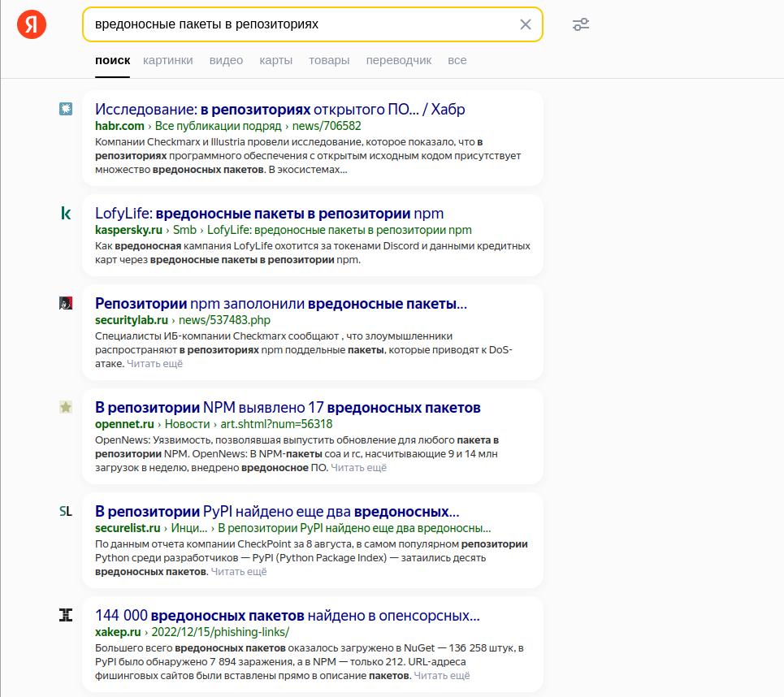
Task: Switch to the карты tab
Action: tap(276, 60)
